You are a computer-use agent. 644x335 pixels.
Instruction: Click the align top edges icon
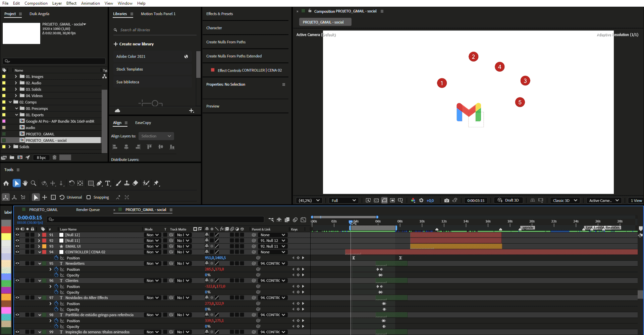(x=149, y=147)
